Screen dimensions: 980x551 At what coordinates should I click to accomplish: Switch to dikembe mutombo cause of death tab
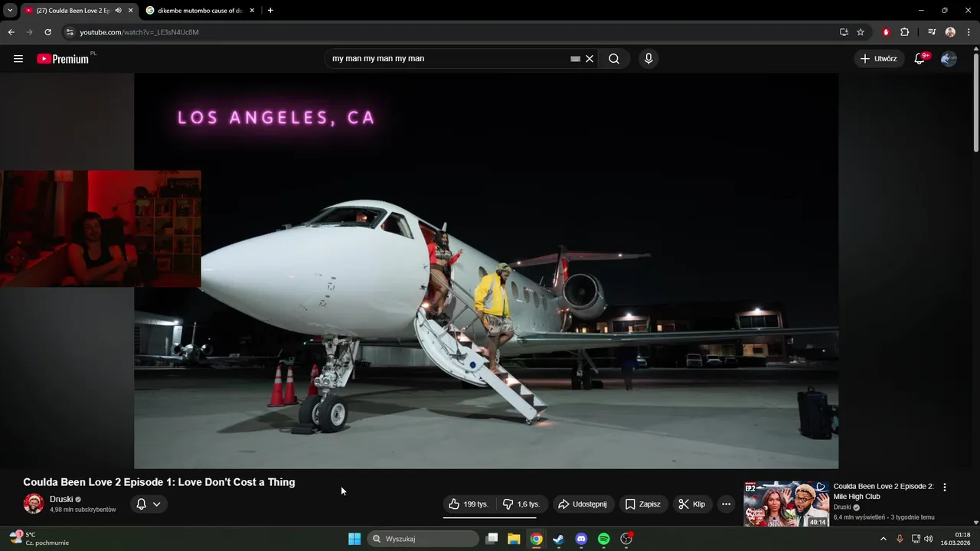click(199, 11)
